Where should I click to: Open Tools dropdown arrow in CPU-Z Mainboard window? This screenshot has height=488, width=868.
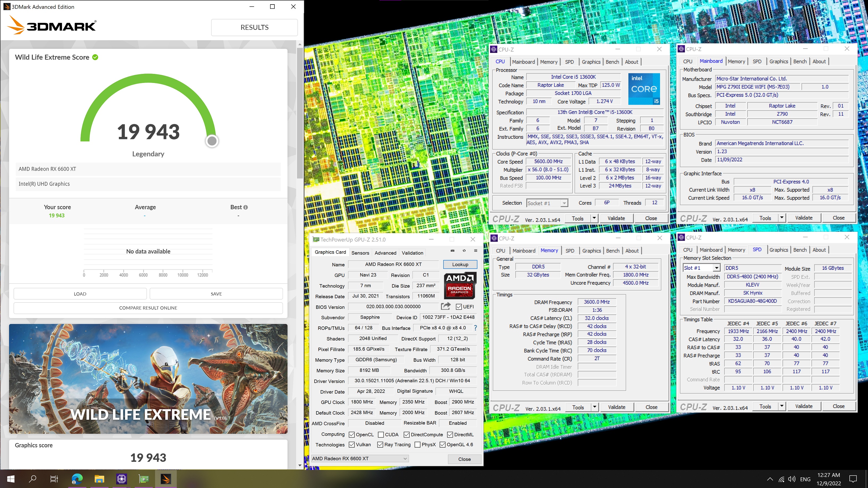(782, 218)
